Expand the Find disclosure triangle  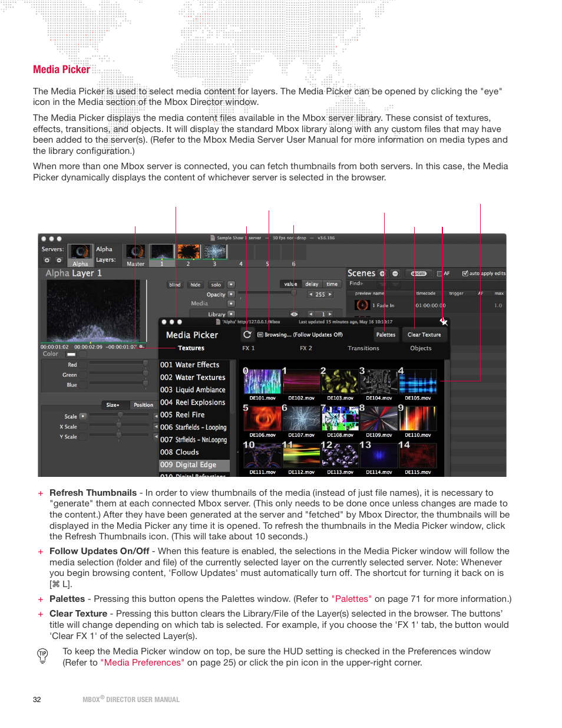tap(362, 284)
